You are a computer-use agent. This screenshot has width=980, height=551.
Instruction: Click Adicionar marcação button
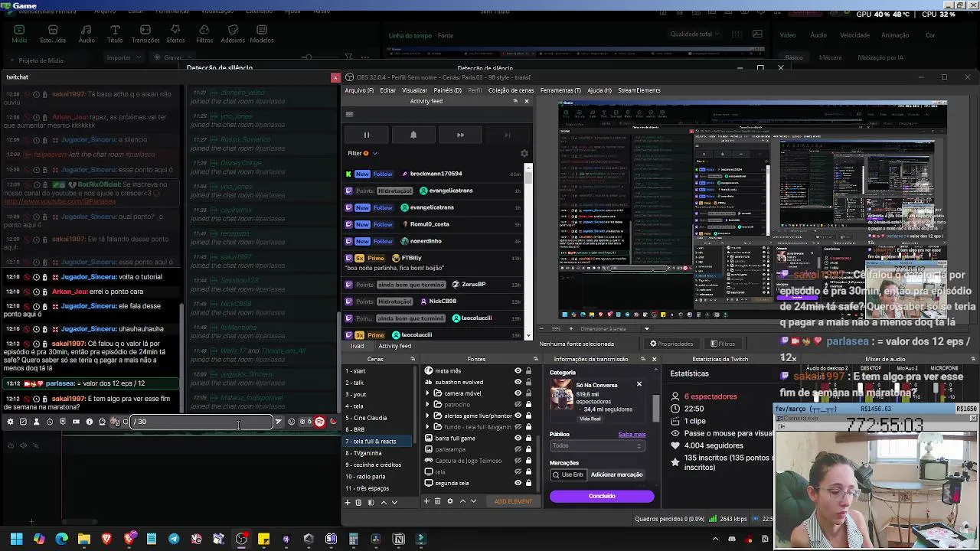pyautogui.click(x=616, y=474)
